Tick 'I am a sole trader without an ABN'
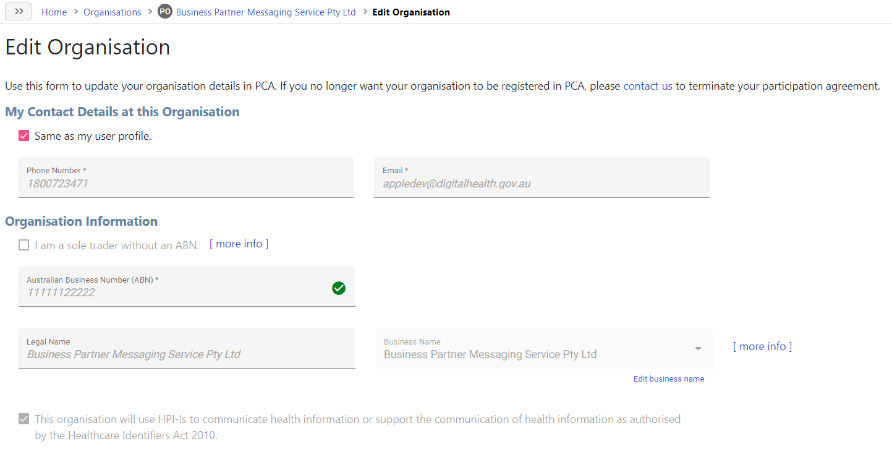This screenshot has height=462, width=892. [24, 245]
